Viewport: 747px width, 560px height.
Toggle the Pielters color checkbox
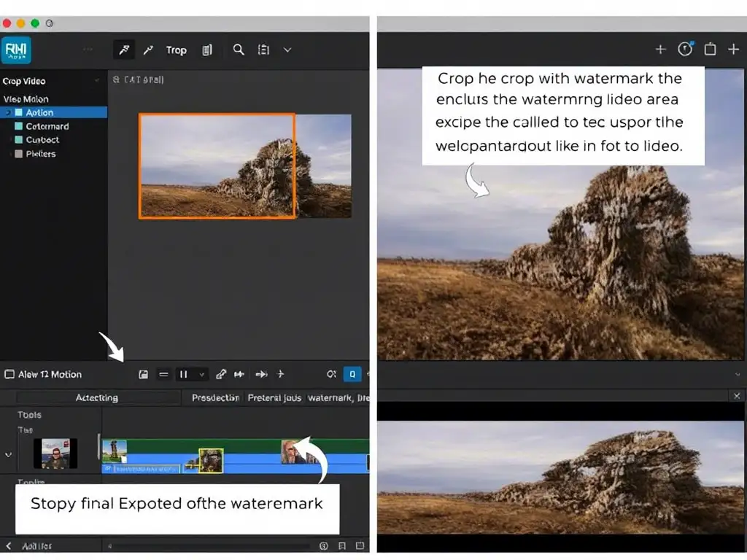18,154
